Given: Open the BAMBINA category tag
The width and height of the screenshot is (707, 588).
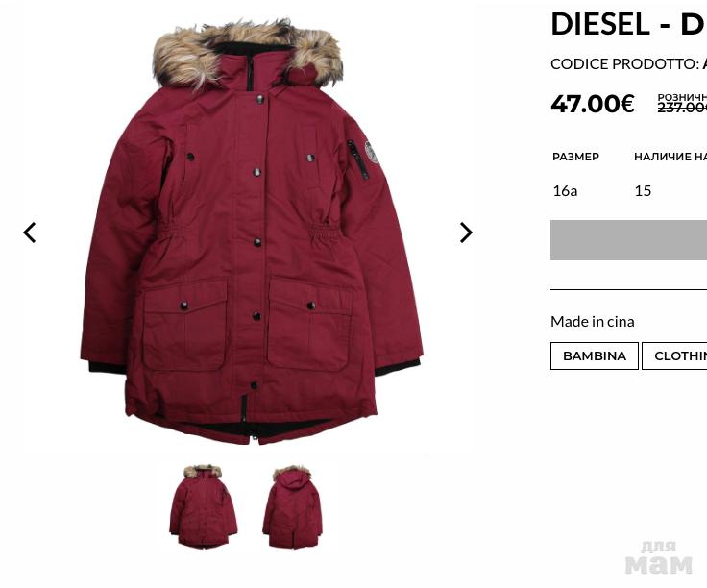Looking at the screenshot, I should coord(595,355).
